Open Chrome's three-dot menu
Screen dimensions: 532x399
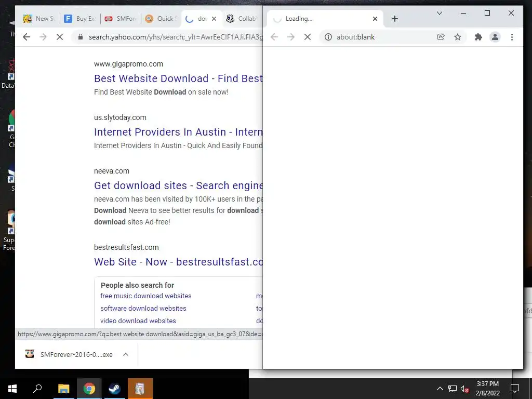512,37
